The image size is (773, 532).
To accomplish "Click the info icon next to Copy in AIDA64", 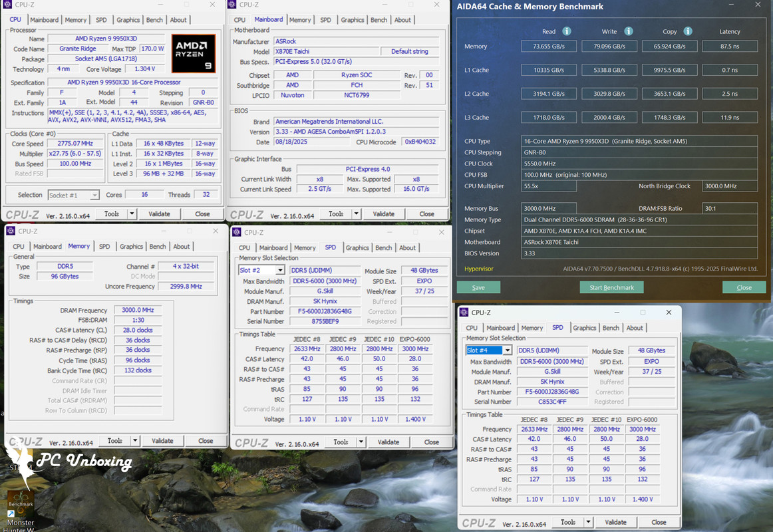I will coord(688,31).
